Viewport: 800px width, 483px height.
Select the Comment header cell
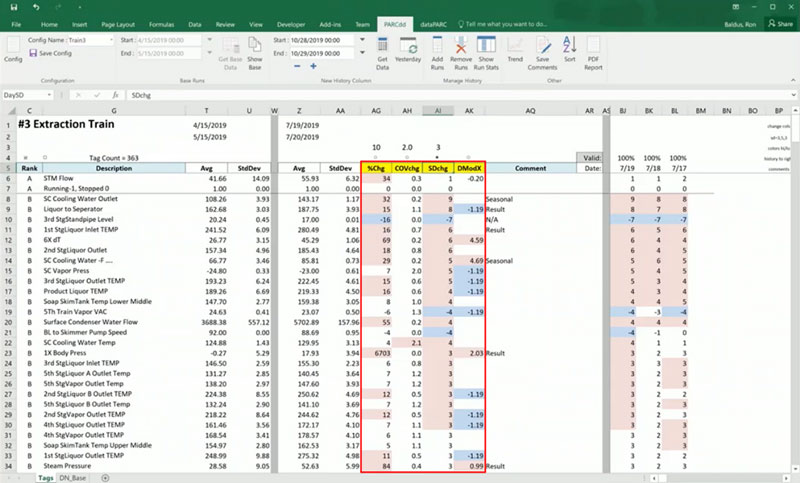coord(531,168)
